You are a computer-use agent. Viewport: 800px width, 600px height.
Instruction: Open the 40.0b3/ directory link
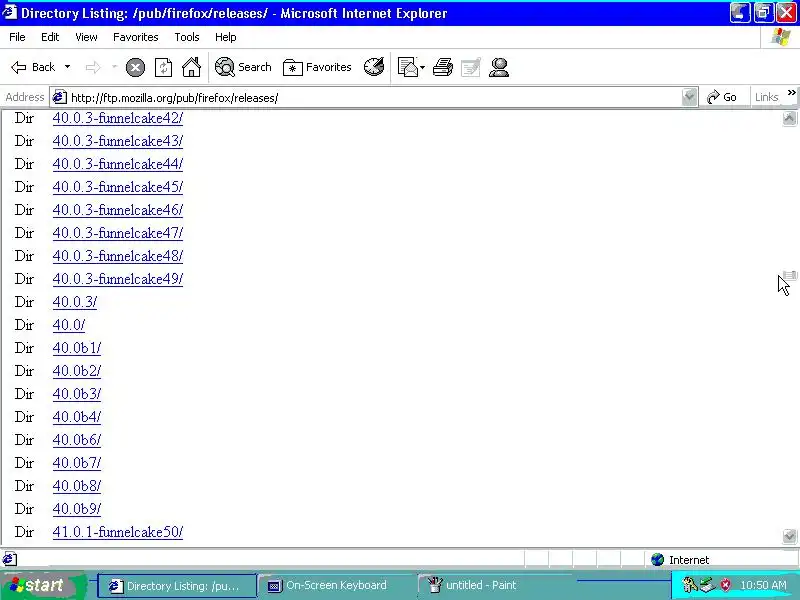click(77, 393)
